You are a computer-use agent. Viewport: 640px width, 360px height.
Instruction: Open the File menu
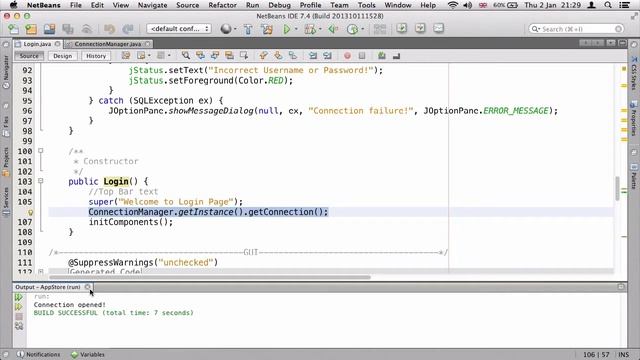tap(76, 5)
